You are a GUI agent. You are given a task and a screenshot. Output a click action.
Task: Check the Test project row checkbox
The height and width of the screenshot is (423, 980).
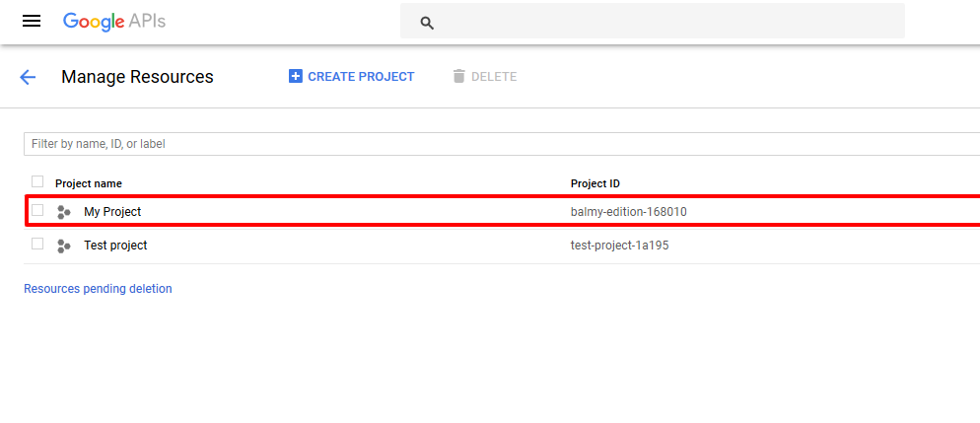[37, 244]
